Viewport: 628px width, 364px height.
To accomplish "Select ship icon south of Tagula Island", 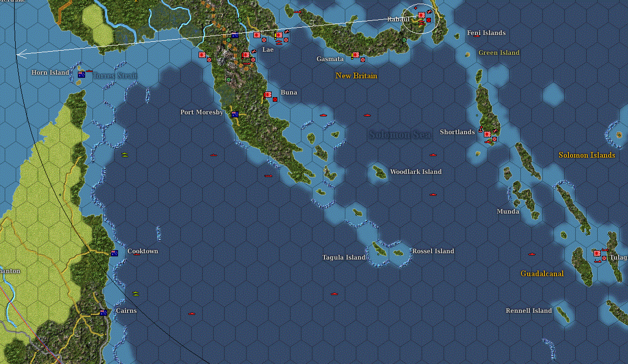I will pyautogui.click(x=334, y=293).
